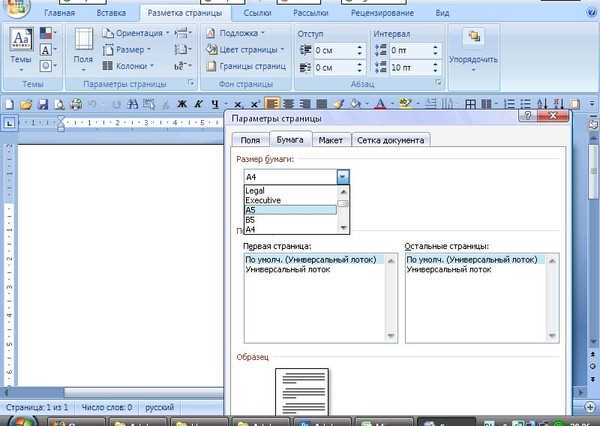Expand the Размер page size dropdown
The width and height of the screenshot is (600, 426).
[x=127, y=50]
